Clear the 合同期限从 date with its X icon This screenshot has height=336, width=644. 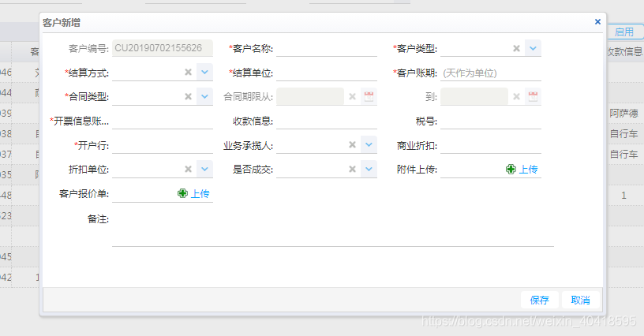coord(352,96)
